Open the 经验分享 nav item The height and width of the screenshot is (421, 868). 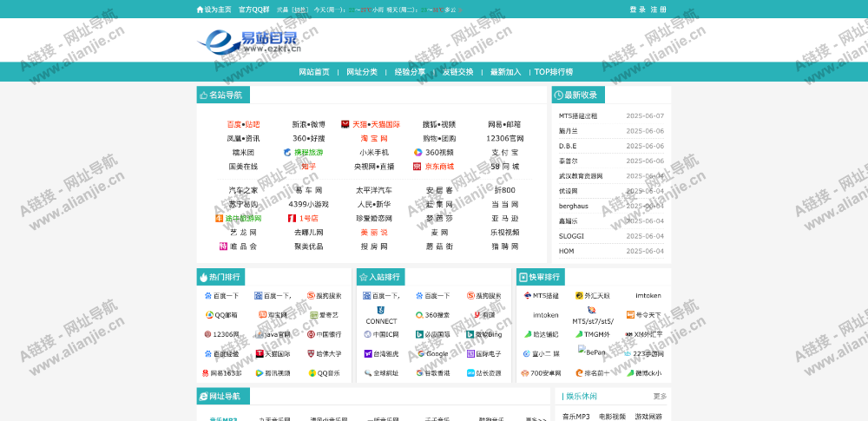[410, 72]
